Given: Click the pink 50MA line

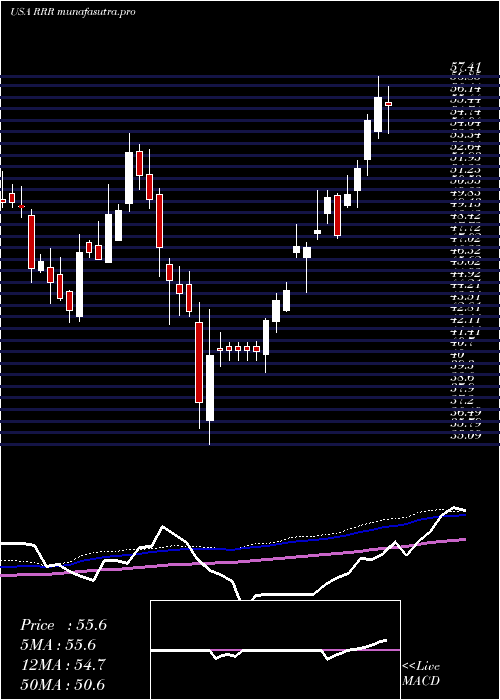Looking at the screenshot, I should 232,560.
